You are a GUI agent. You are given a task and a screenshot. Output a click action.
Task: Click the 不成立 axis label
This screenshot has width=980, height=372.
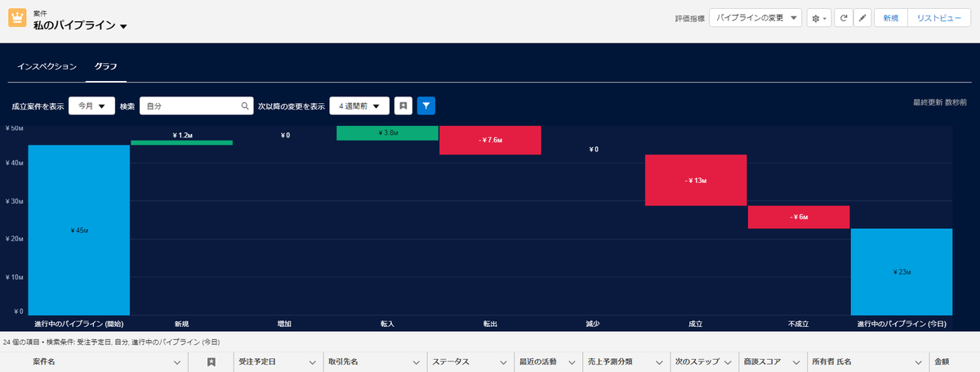click(799, 325)
